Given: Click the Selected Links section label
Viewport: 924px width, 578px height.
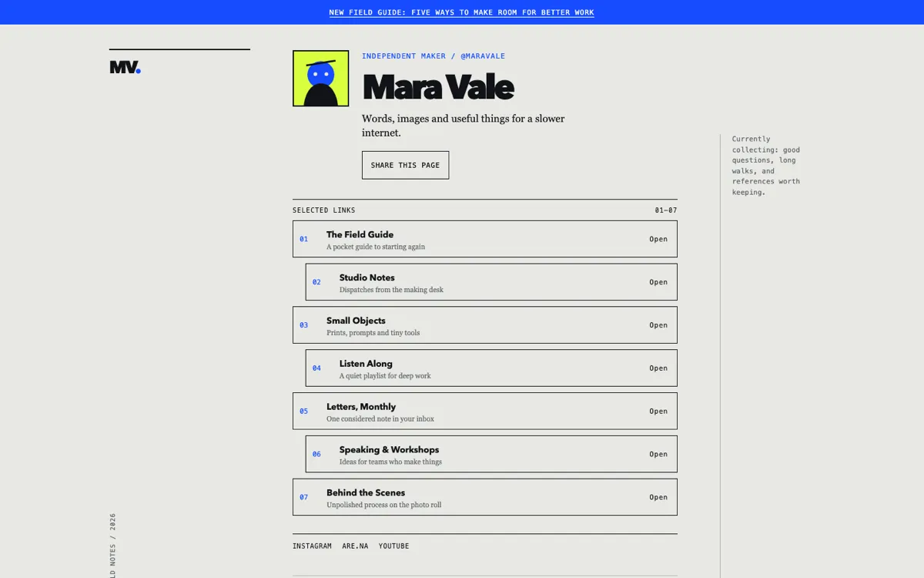Looking at the screenshot, I should [324, 210].
